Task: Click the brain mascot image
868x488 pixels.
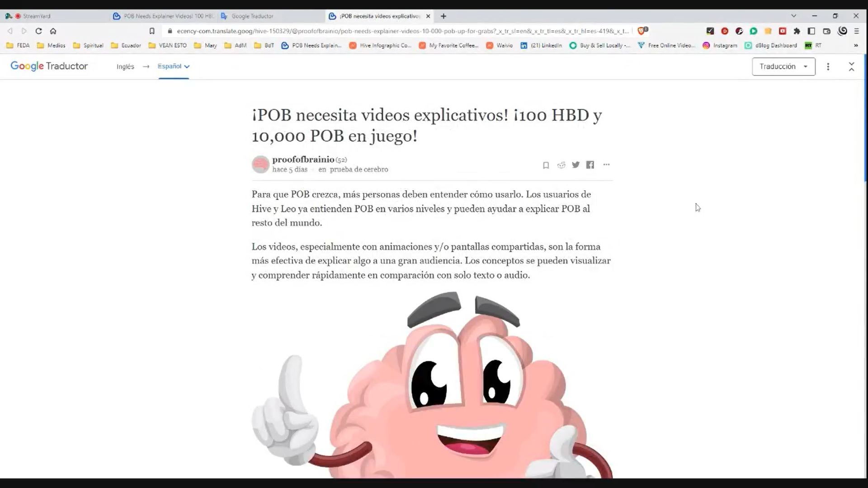Action: coord(432,385)
